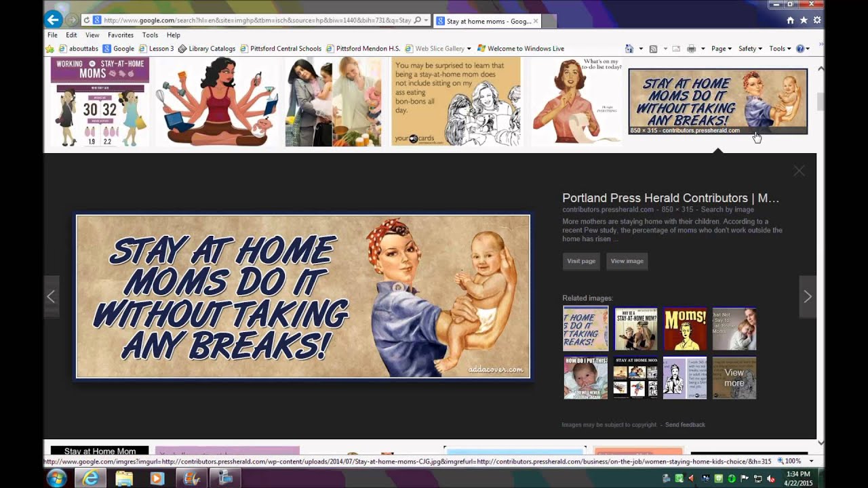Click the blue Help question mark icon
The height and width of the screenshot is (488, 868).
click(x=800, y=49)
